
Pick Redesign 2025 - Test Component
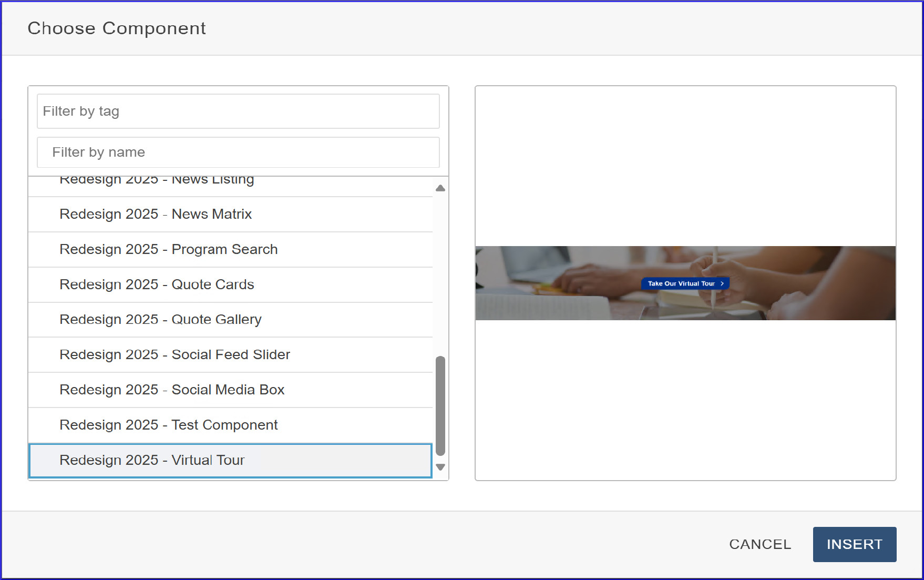coord(168,425)
